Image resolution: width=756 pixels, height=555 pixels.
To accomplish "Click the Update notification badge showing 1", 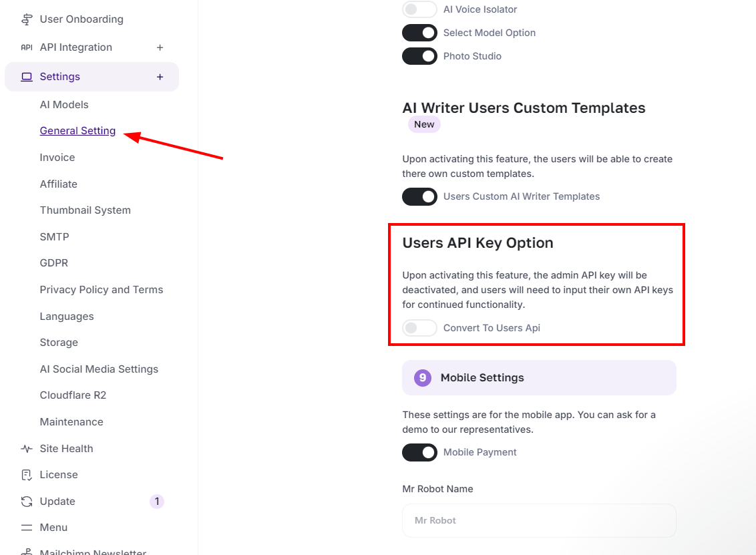I will (x=156, y=502).
